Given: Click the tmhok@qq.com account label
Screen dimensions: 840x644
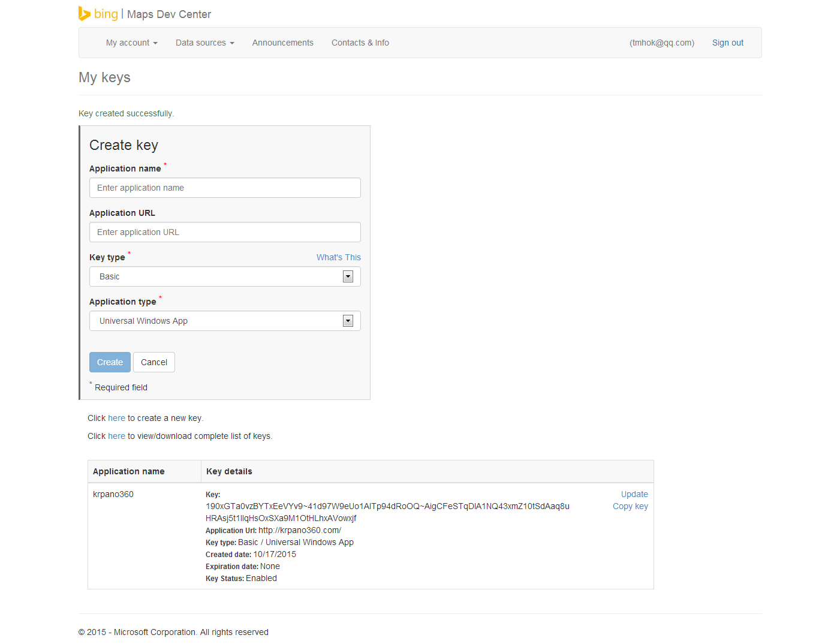Looking at the screenshot, I should 661,43.
